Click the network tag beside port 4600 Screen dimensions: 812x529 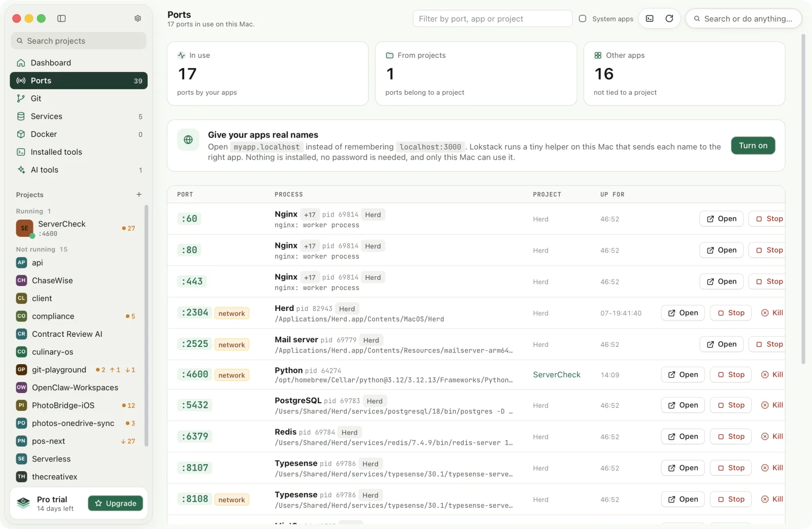point(231,375)
